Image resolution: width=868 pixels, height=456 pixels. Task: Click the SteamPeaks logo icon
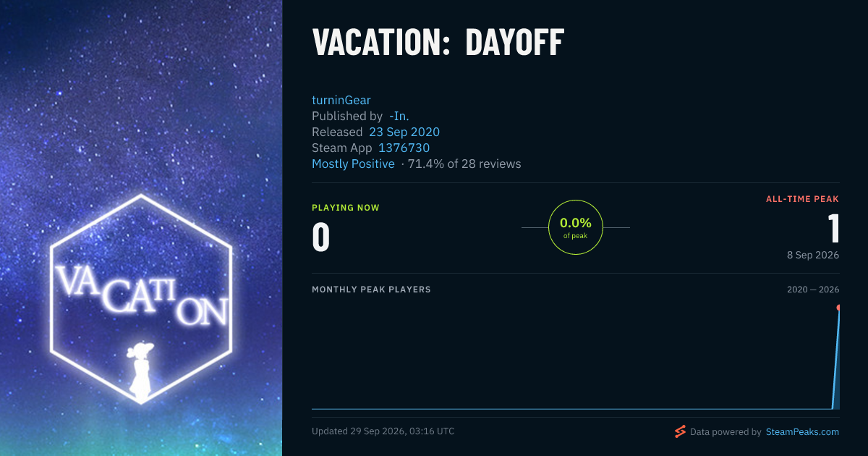680,431
